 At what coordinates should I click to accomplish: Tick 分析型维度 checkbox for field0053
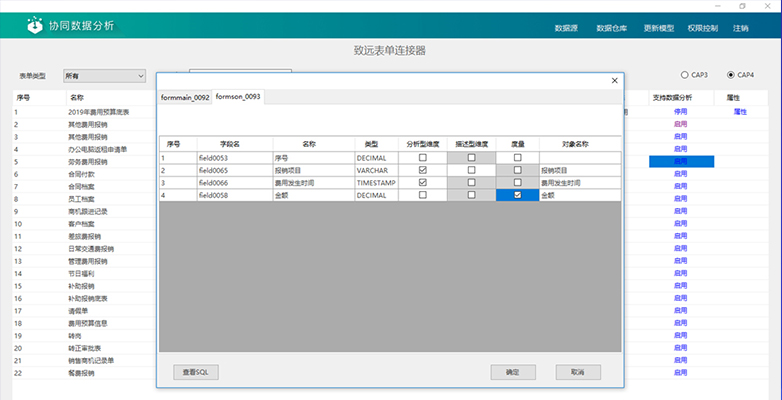pos(423,158)
